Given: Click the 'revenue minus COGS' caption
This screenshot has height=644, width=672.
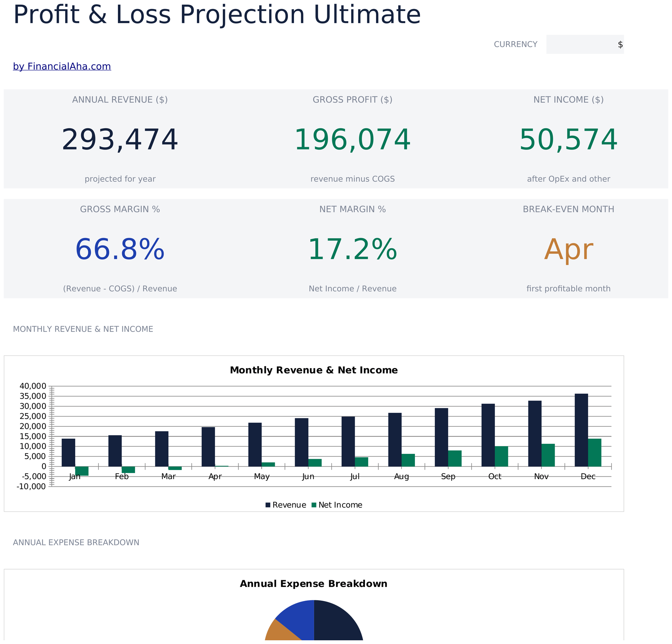Looking at the screenshot, I should 352,179.
